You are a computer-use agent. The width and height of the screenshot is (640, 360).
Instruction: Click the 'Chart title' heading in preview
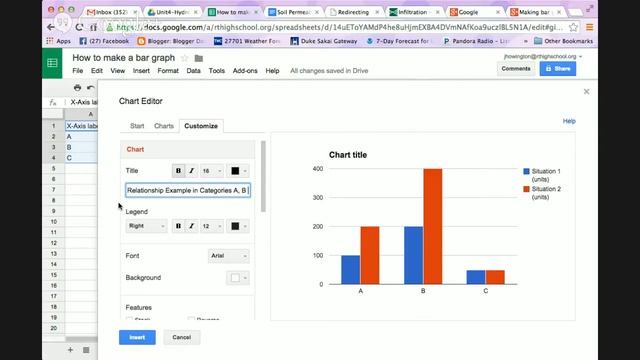pyautogui.click(x=348, y=155)
